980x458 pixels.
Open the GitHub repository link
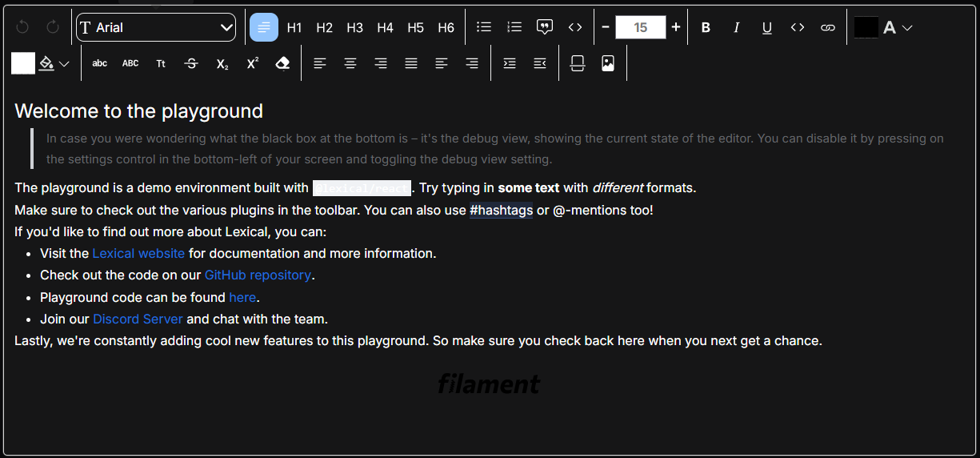(258, 275)
